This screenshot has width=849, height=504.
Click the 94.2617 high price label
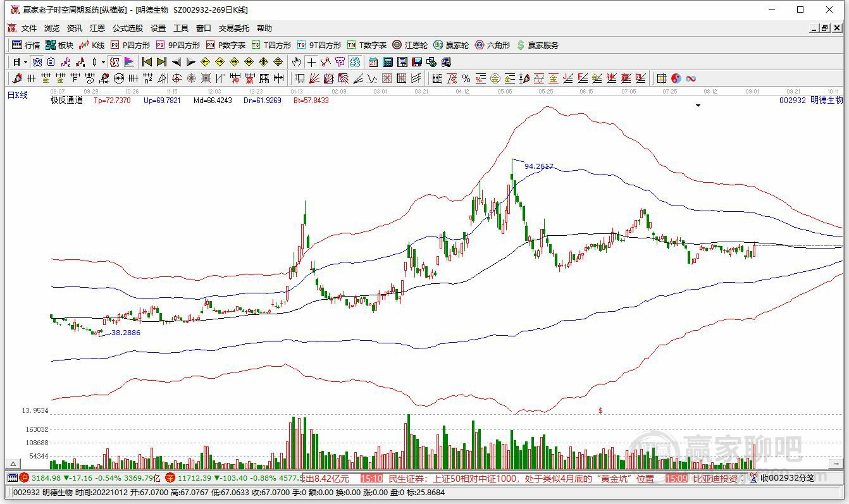point(539,166)
